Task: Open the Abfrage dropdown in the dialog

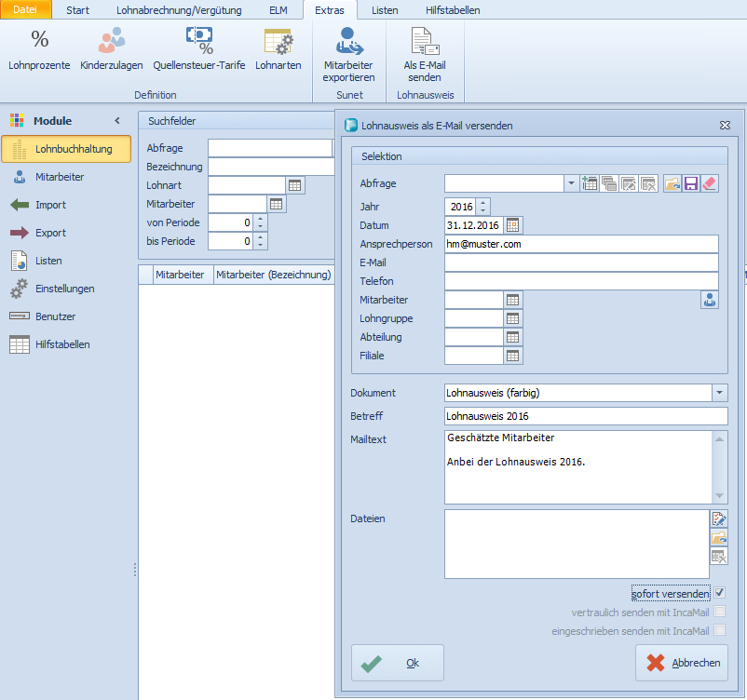Action: coord(570,183)
